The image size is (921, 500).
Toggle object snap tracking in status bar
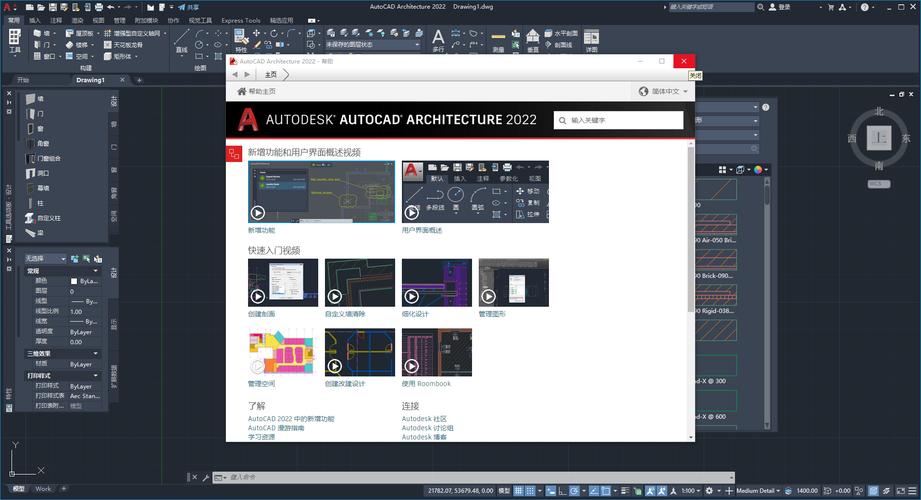point(594,491)
